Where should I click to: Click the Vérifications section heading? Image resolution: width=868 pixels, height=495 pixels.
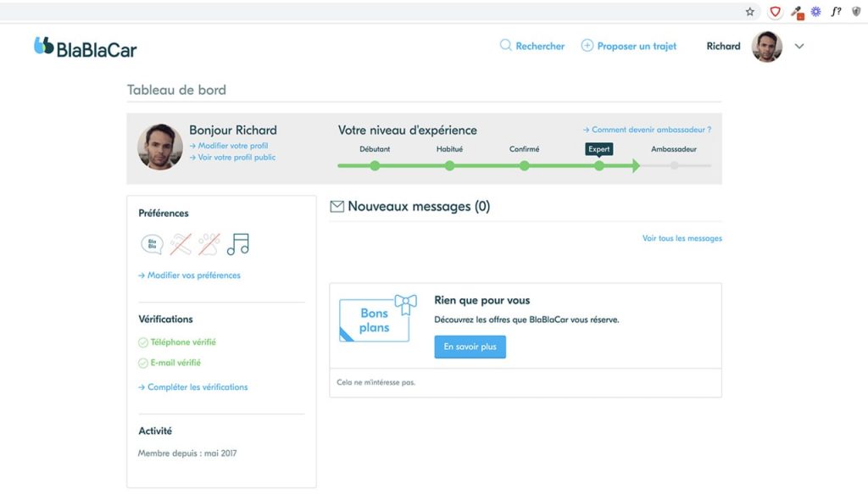pyautogui.click(x=165, y=319)
